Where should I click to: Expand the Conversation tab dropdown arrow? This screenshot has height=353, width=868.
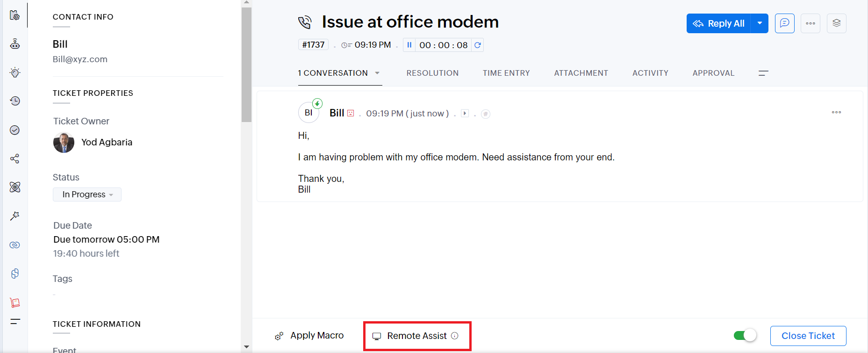pyautogui.click(x=377, y=73)
